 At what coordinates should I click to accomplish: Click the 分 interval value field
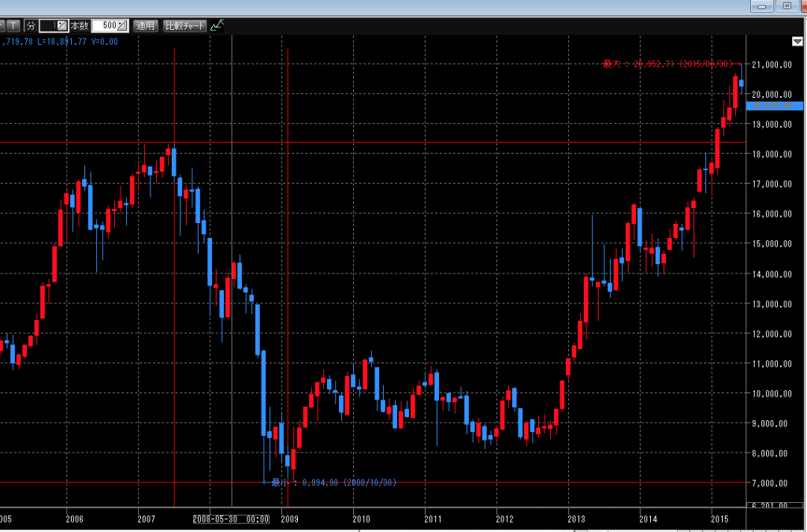point(48,26)
